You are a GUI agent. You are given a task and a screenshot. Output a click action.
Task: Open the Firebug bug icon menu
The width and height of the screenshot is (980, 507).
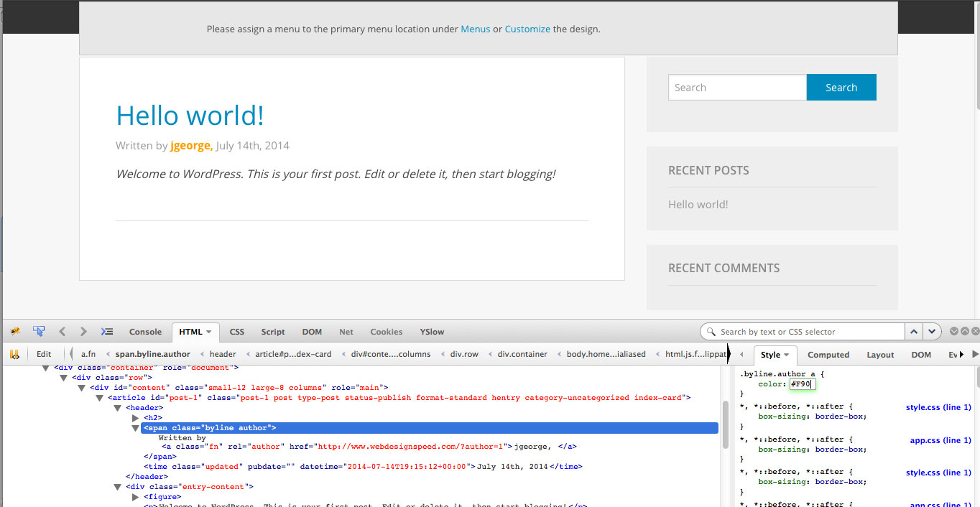coord(15,331)
